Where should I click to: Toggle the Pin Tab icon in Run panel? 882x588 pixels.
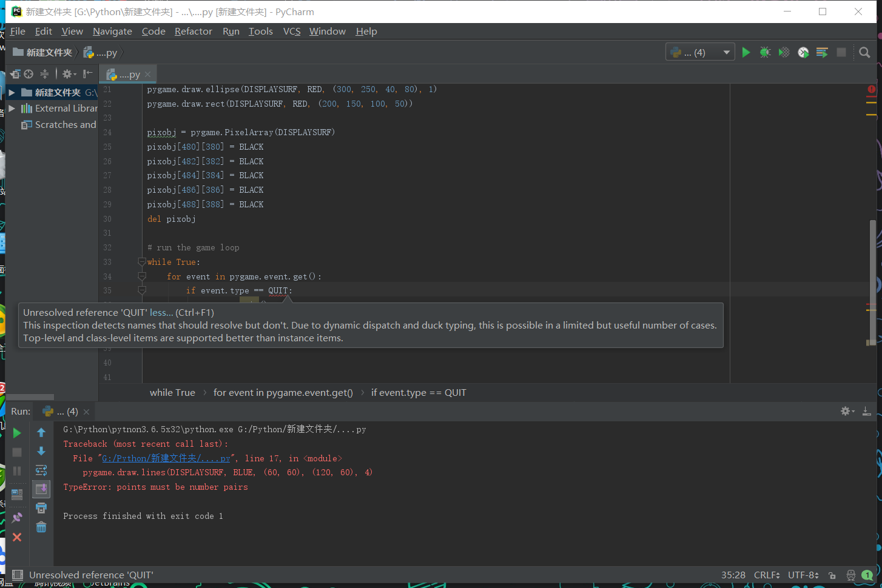[x=17, y=518]
